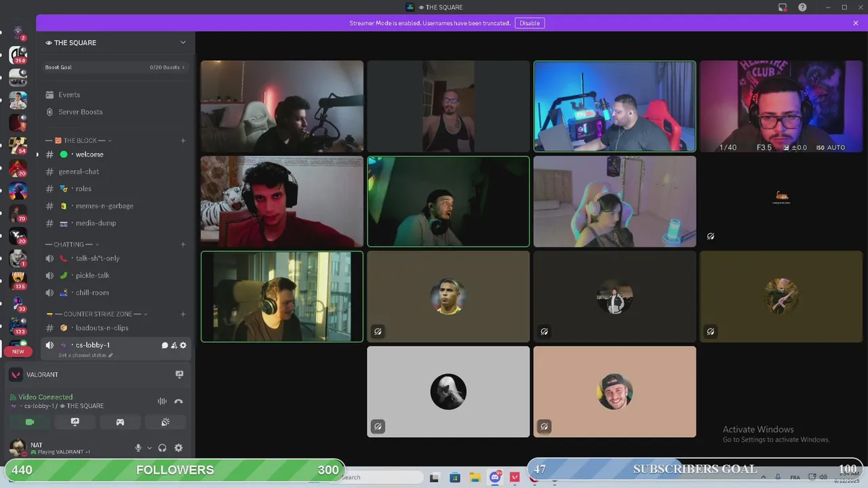This screenshot has width=868, height=488.
Task: Open server icon with 70 badge
Action: [x=18, y=213]
